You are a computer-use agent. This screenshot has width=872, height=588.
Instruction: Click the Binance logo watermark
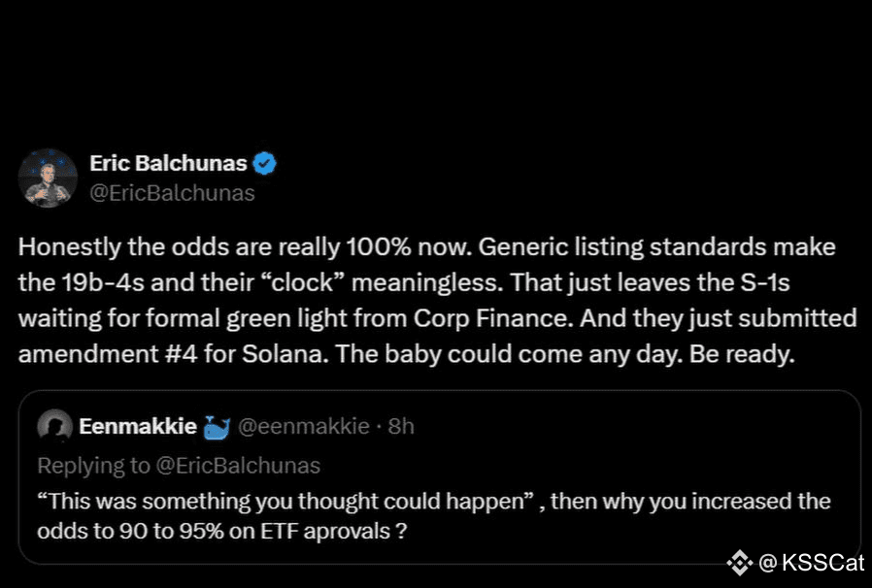[x=741, y=562]
